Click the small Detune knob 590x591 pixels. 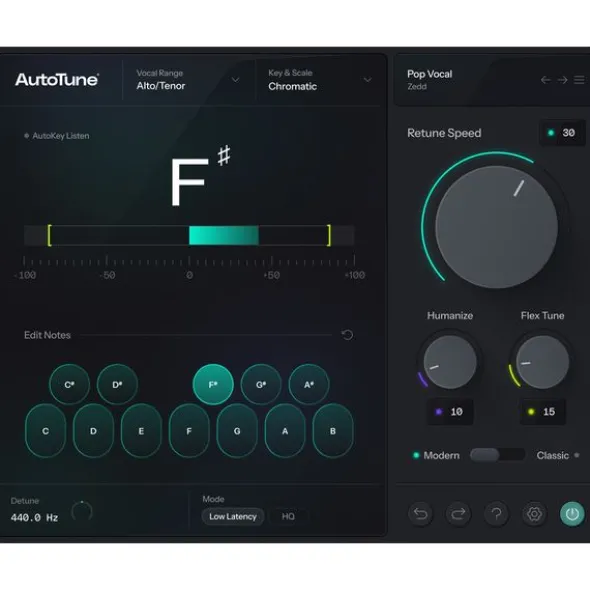82,511
